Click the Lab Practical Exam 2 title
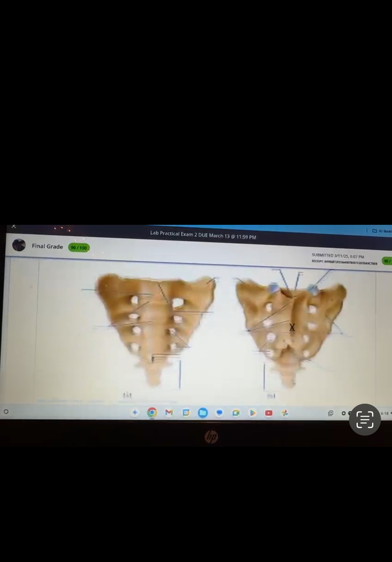Screen dimensions: 392x562 point(203,235)
